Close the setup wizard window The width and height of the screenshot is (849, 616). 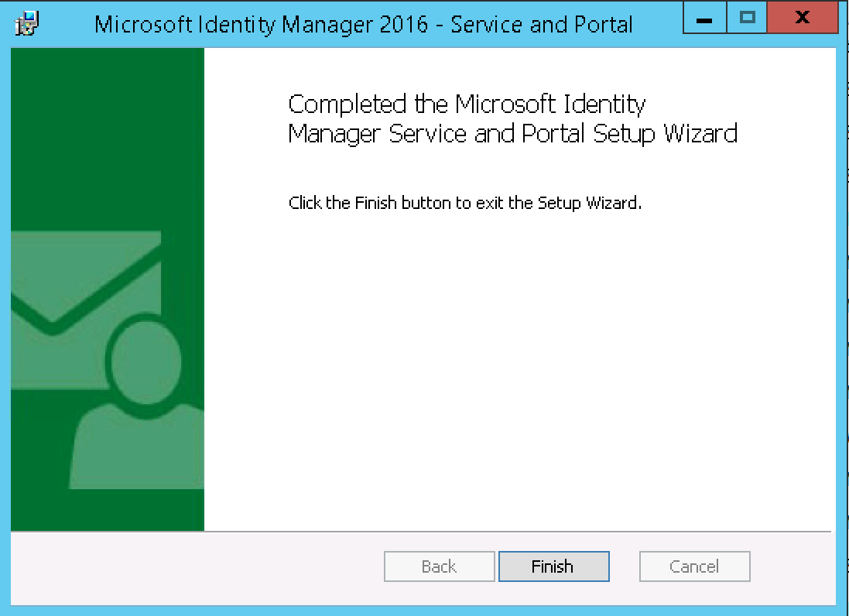tap(802, 19)
